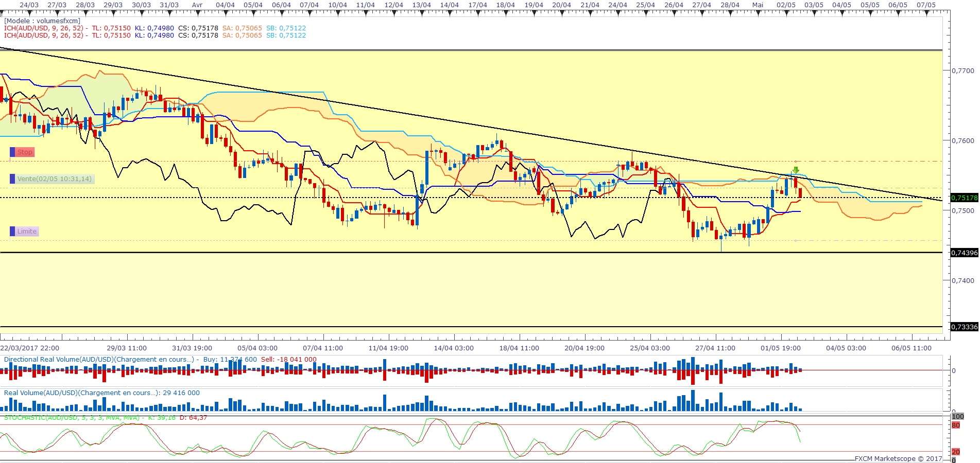Click the 0,7500 price axis label

pyautogui.click(x=963, y=211)
